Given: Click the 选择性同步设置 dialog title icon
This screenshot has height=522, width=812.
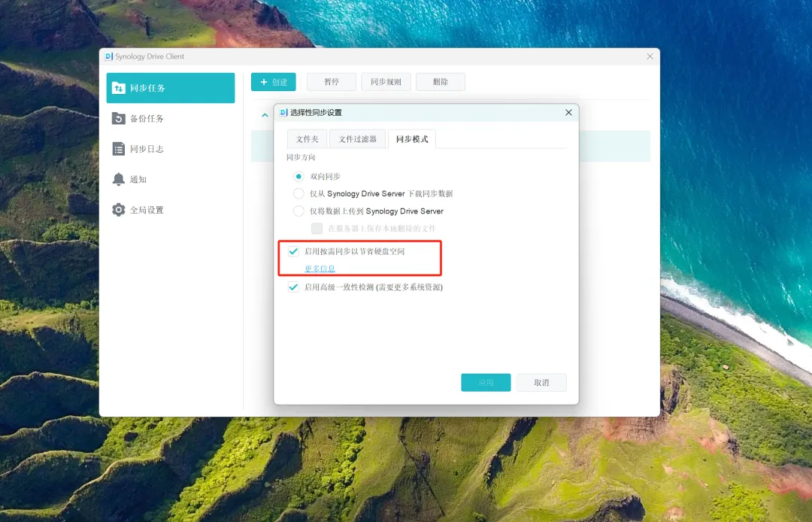Looking at the screenshot, I should [283, 112].
